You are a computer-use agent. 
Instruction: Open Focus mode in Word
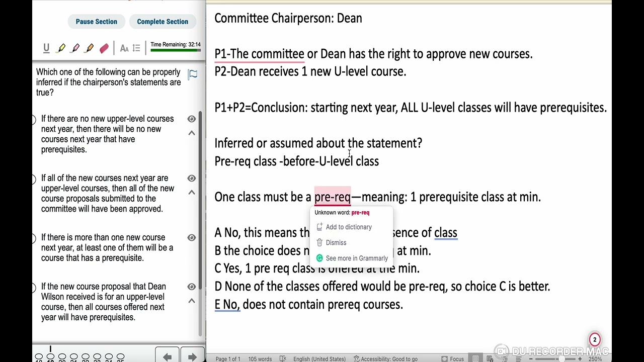453,359
